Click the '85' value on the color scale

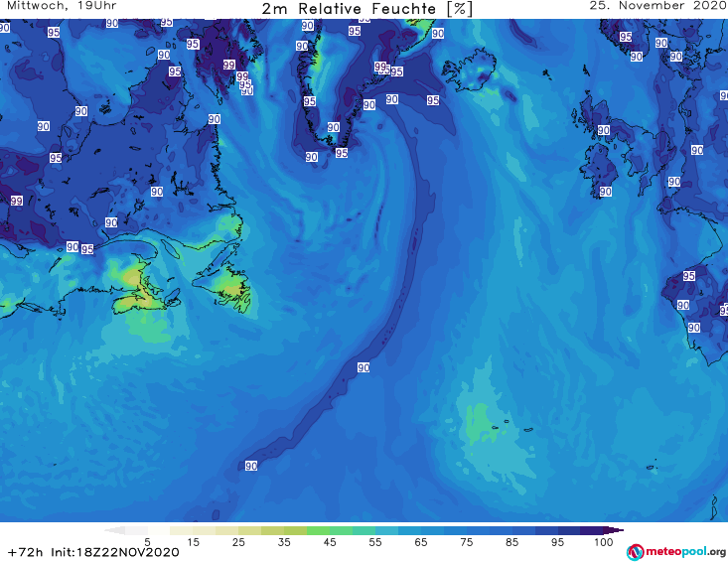pyautogui.click(x=511, y=542)
